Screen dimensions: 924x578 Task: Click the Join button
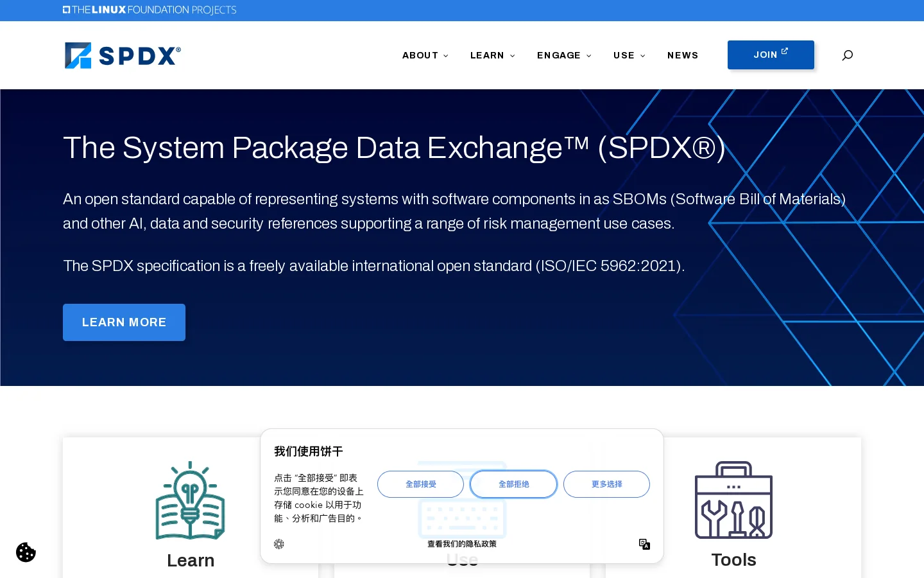tap(771, 55)
